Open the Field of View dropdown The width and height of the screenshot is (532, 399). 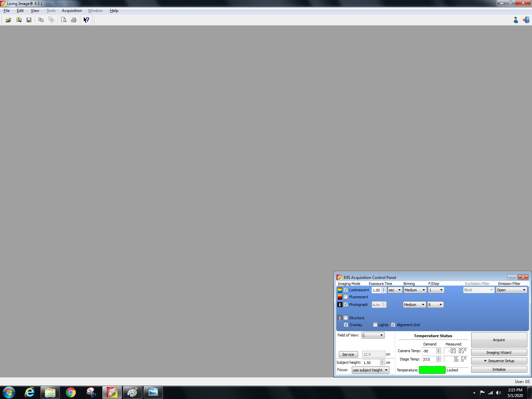point(373,335)
